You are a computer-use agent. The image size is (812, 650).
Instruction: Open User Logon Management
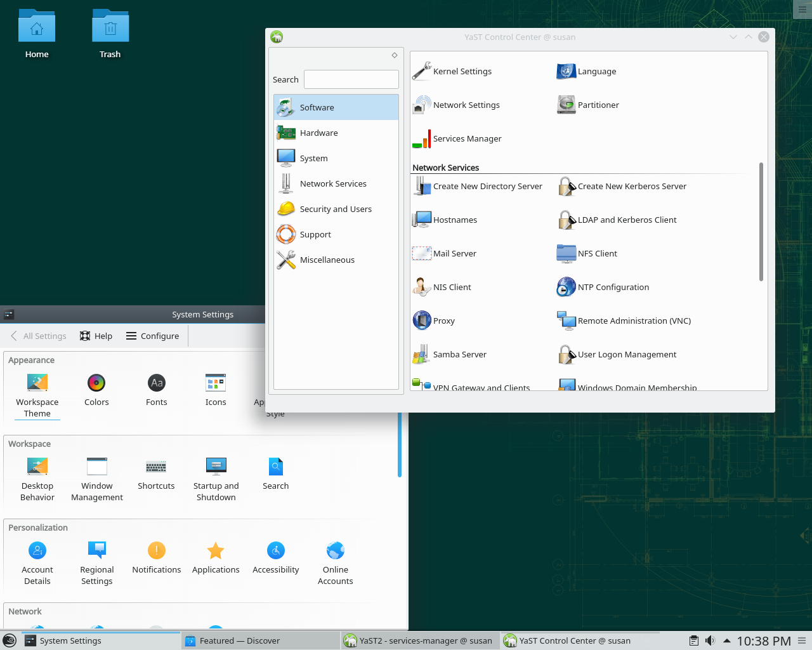[616, 354]
